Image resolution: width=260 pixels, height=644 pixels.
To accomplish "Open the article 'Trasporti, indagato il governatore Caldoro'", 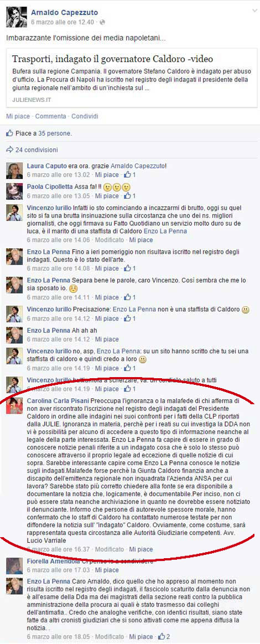I will (112, 58).
